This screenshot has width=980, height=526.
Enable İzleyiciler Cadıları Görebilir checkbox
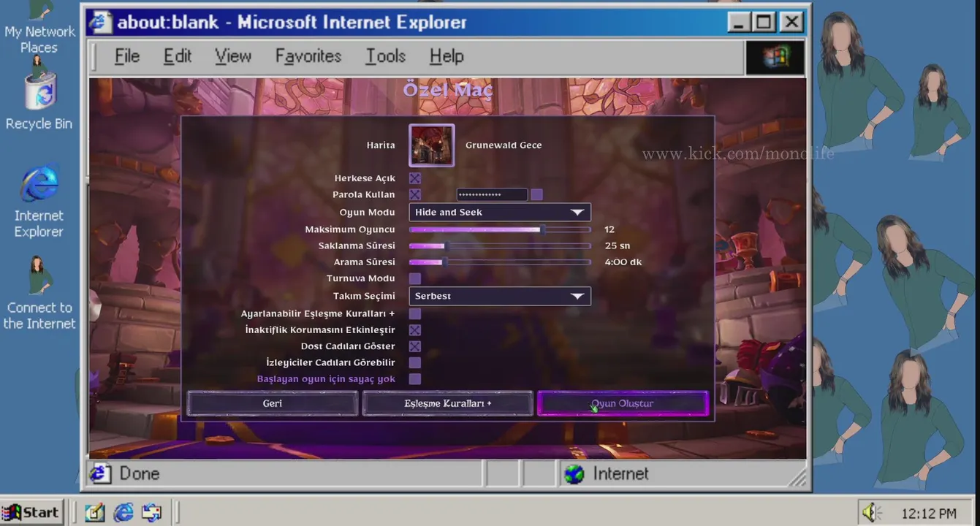tap(415, 362)
